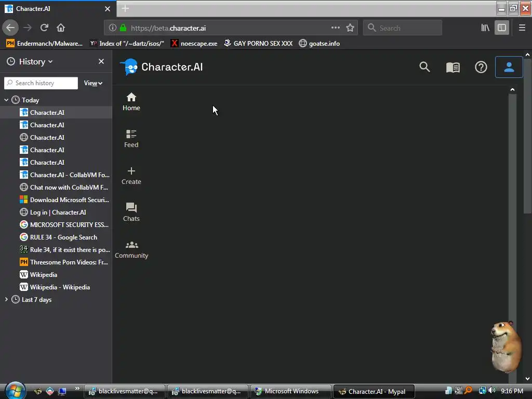Open the View dropdown in History
This screenshot has height=399, width=532.
pos(94,83)
